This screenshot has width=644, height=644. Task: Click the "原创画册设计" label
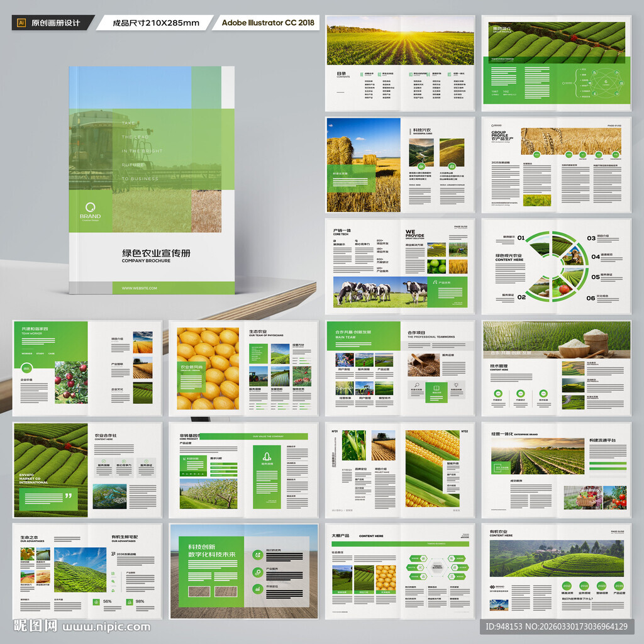(x=55, y=23)
